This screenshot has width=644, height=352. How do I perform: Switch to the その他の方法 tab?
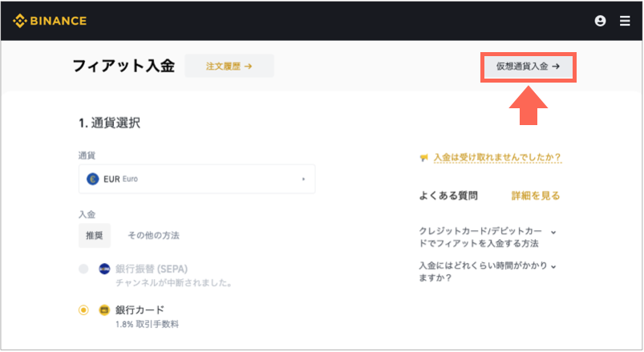(153, 236)
